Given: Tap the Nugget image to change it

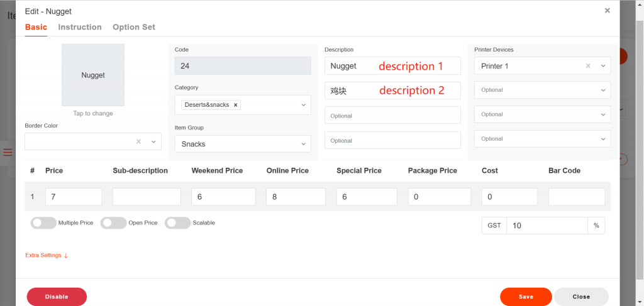Looking at the screenshot, I should pyautogui.click(x=93, y=75).
